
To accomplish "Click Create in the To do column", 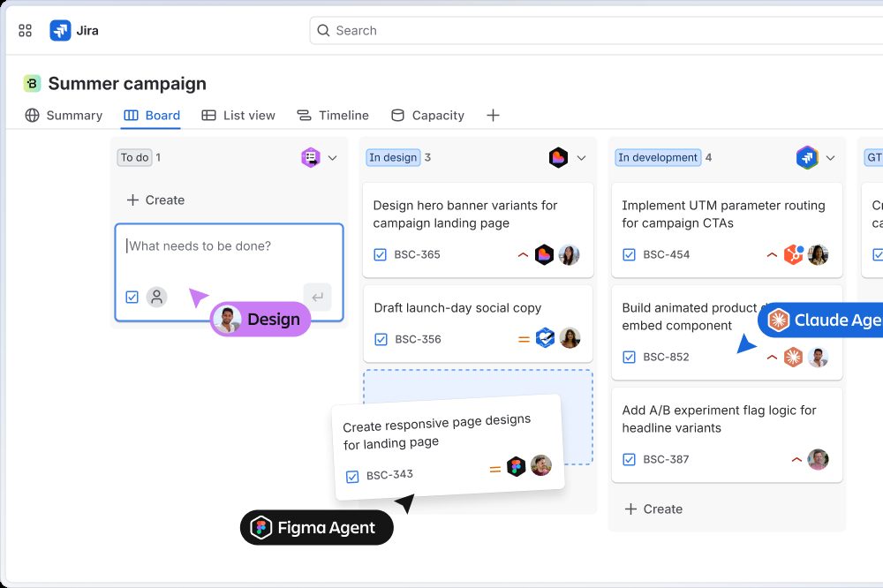I will [x=156, y=200].
